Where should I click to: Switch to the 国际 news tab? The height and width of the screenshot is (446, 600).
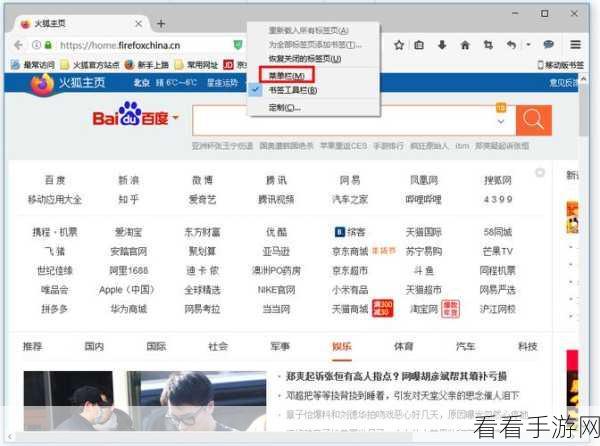click(156, 347)
